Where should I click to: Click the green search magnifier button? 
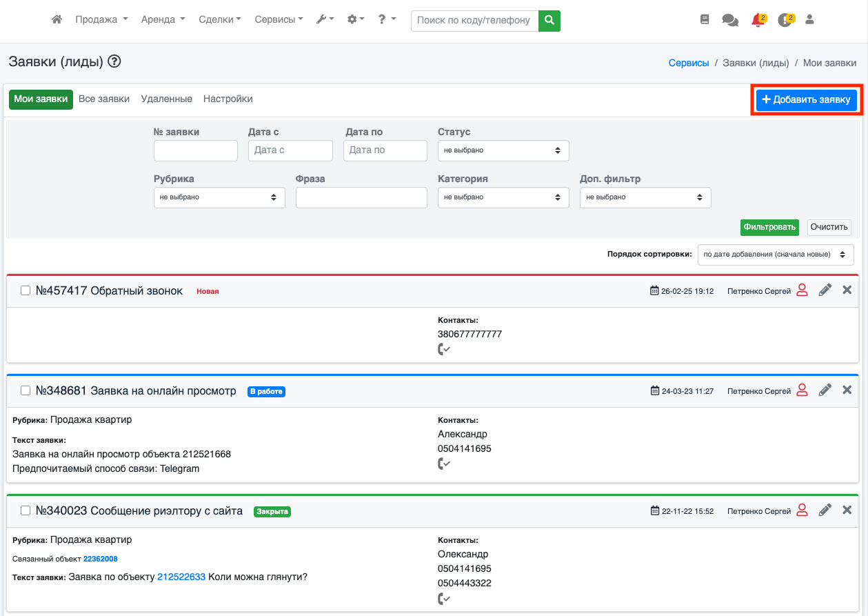(x=549, y=21)
